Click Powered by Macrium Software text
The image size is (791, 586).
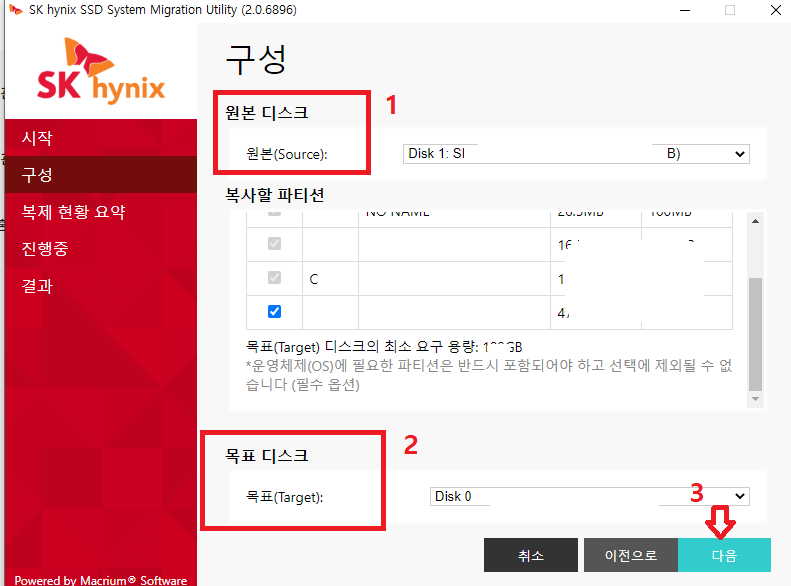click(x=101, y=580)
